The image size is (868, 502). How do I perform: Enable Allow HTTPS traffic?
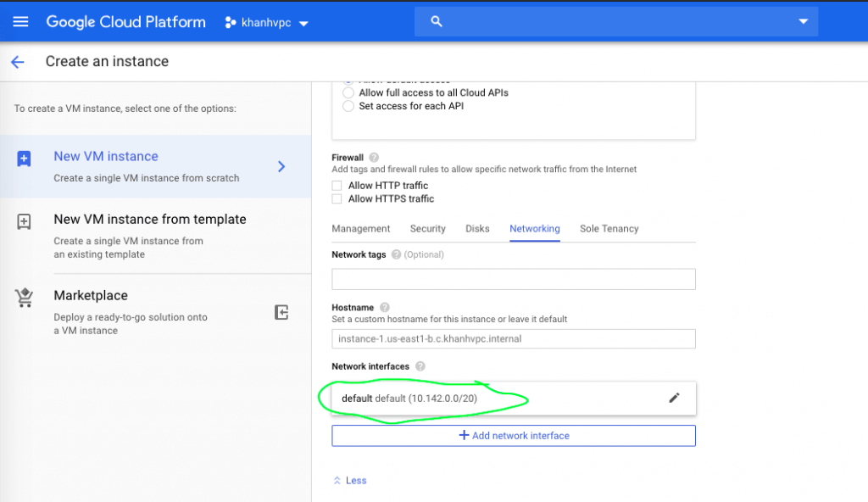337,198
